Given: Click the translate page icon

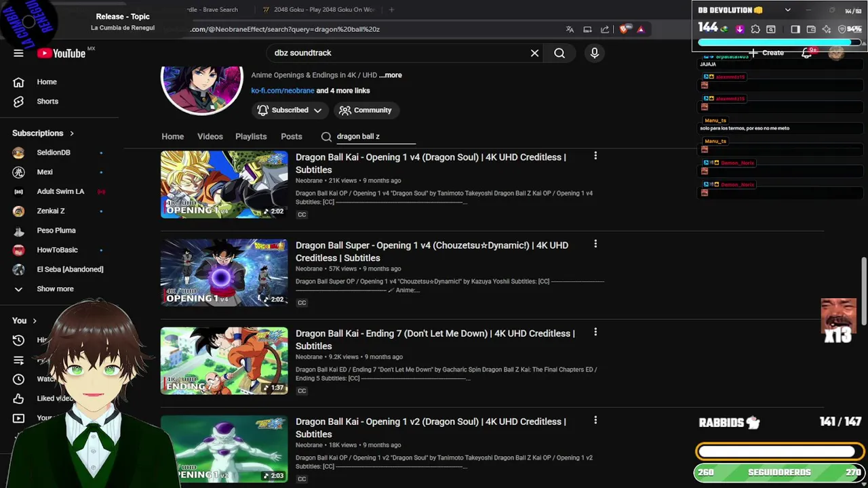Looking at the screenshot, I should (570, 29).
